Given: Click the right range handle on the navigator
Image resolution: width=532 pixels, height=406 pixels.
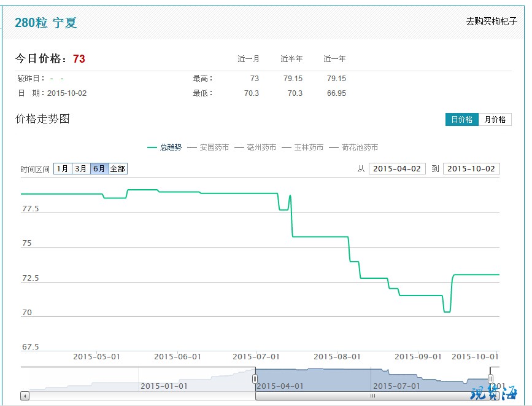Looking at the screenshot, I should pyautogui.click(x=490, y=378).
